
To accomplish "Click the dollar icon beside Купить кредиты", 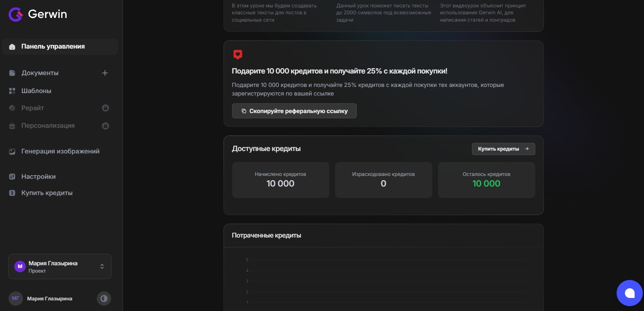I will pos(12,193).
